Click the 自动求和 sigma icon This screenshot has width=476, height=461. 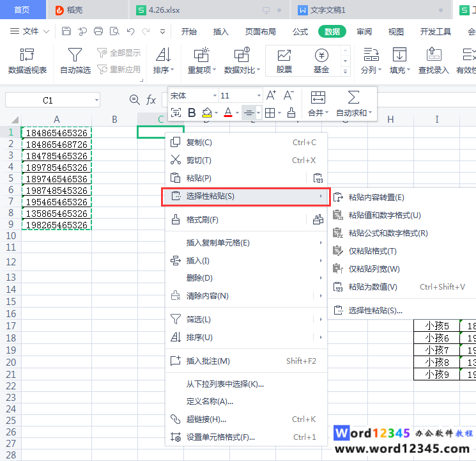(353, 98)
